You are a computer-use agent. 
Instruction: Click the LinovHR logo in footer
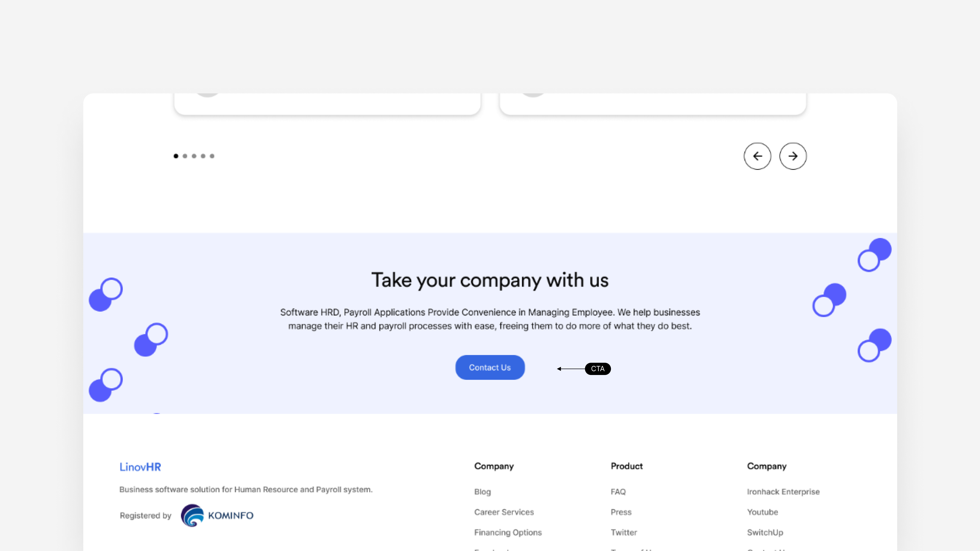tap(140, 467)
